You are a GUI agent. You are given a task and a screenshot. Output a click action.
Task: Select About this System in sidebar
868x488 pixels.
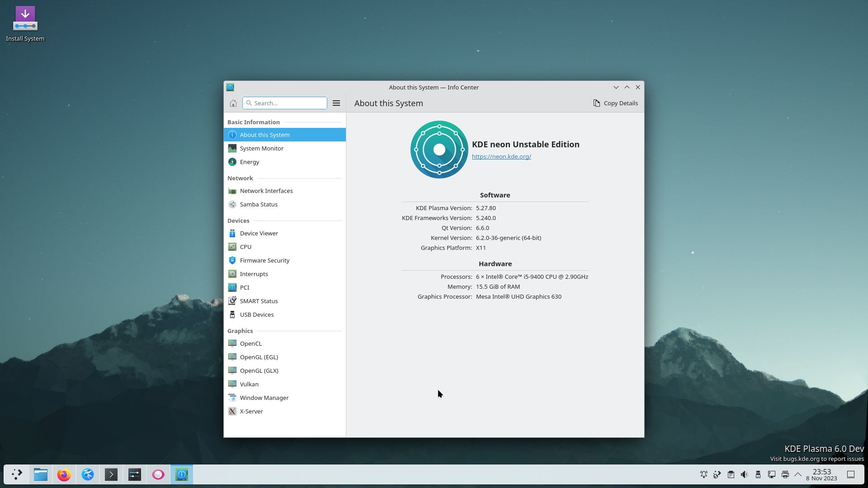tap(285, 135)
